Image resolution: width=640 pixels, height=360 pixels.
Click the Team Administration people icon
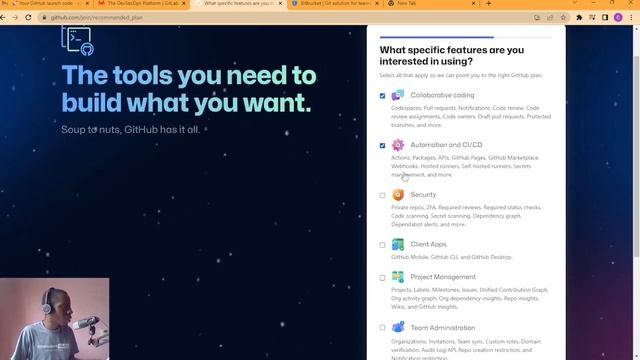coord(398,327)
